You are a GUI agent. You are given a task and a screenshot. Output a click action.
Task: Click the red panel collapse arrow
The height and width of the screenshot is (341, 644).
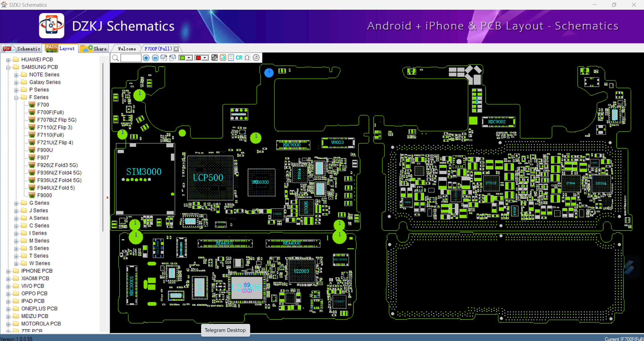tap(107, 197)
